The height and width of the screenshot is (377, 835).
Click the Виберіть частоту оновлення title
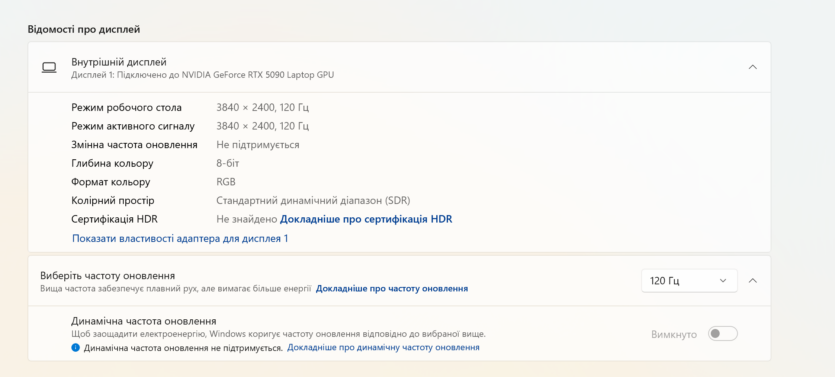[x=108, y=276]
